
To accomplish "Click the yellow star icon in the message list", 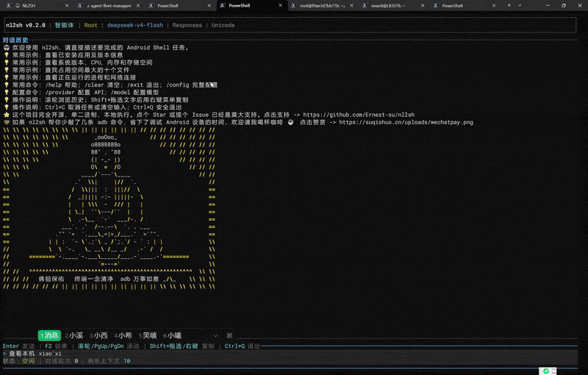I will pos(7,115).
